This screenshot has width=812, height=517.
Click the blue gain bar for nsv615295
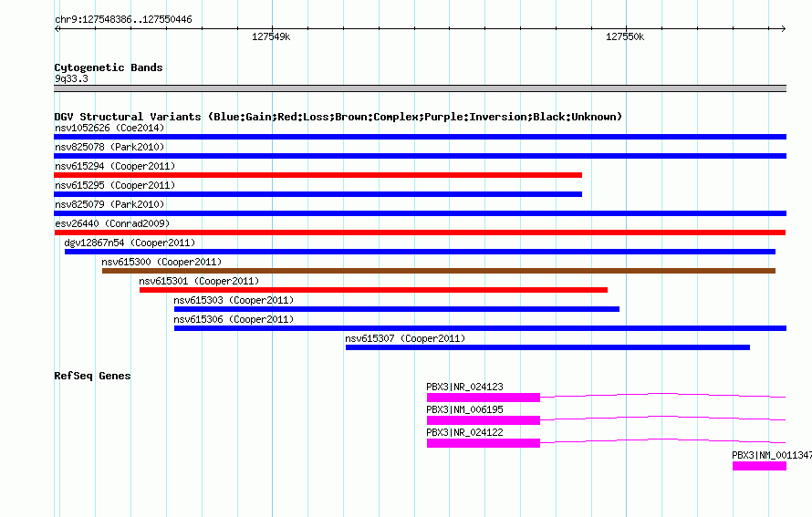click(x=318, y=194)
